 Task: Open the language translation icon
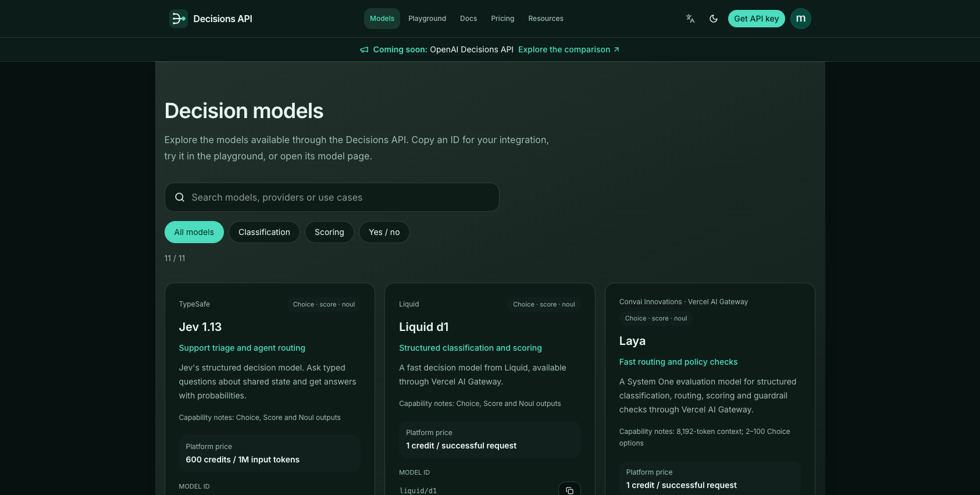point(690,19)
